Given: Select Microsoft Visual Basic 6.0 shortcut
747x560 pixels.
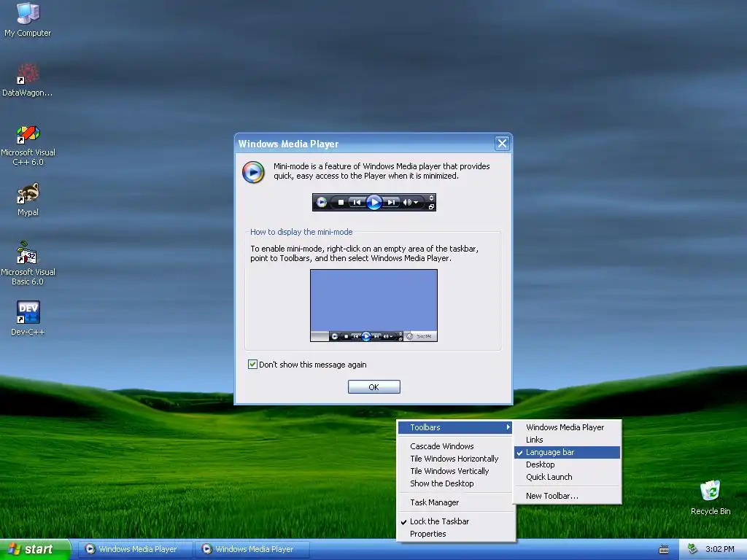Looking at the screenshot, I should click(x=28, y=263).
